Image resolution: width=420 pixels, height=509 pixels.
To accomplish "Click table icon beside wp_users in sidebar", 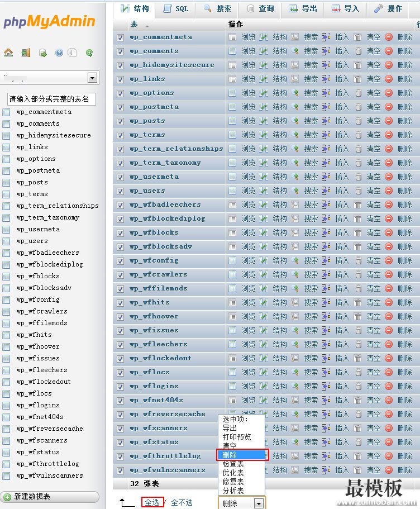I will pyautogui.click(x=6, y=241).
